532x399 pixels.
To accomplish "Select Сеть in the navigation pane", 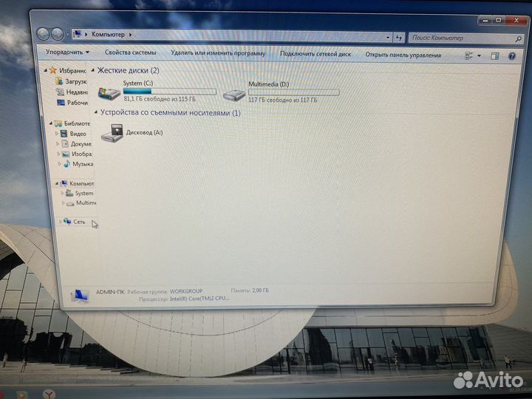I will click(x=75, y=222).
